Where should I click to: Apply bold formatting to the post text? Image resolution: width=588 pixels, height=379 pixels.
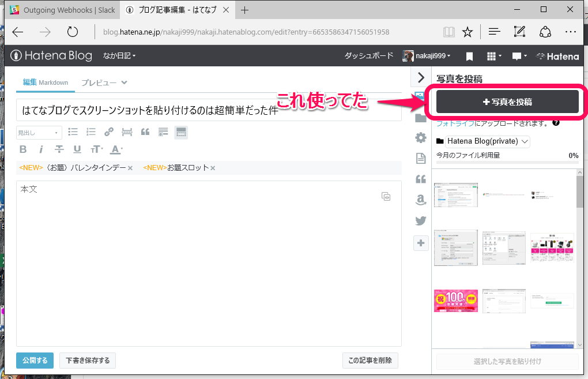[22, 149]
